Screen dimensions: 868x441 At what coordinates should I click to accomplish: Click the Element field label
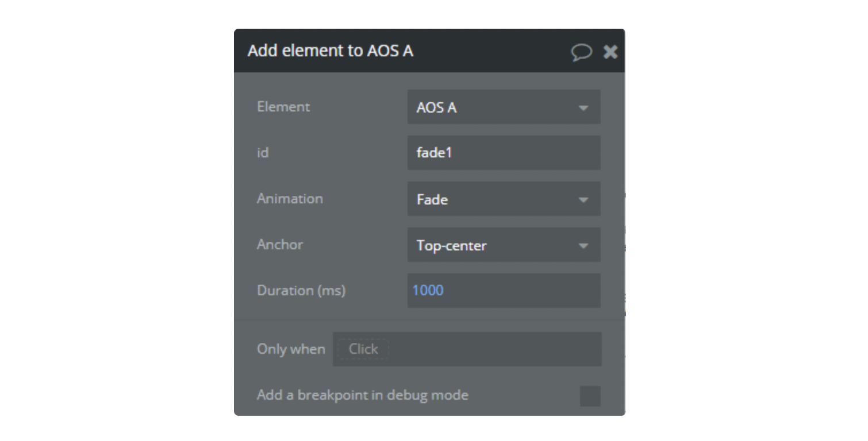tap(283, 107)
